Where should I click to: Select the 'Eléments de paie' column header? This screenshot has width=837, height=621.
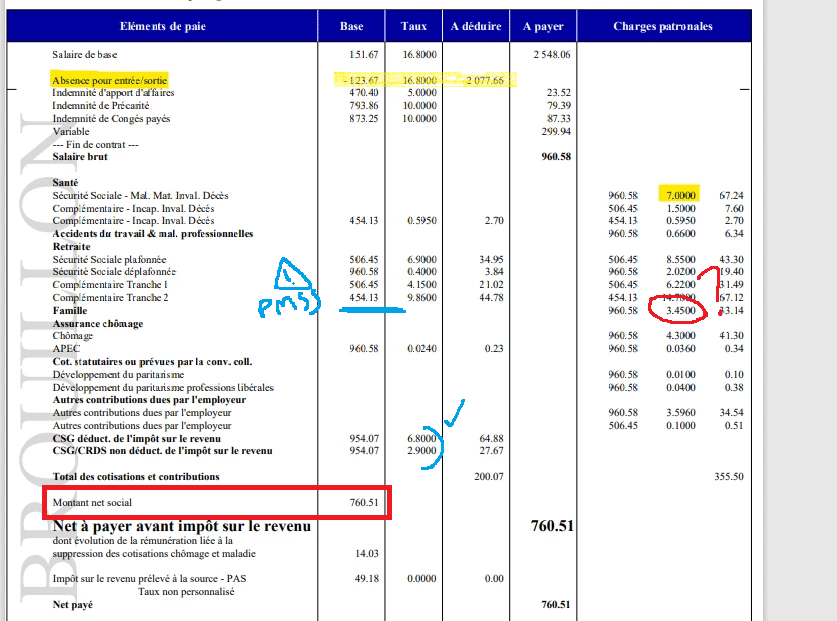pos(162,26)
